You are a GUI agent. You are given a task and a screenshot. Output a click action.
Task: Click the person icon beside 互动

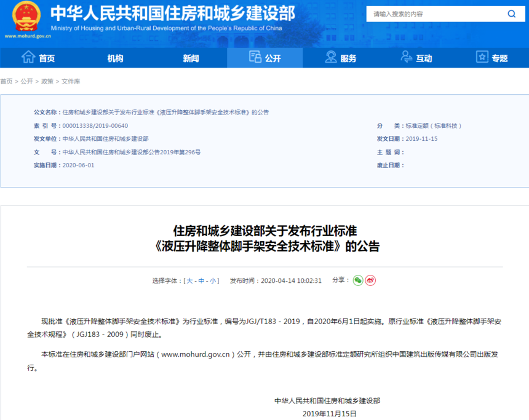[406, 57]
